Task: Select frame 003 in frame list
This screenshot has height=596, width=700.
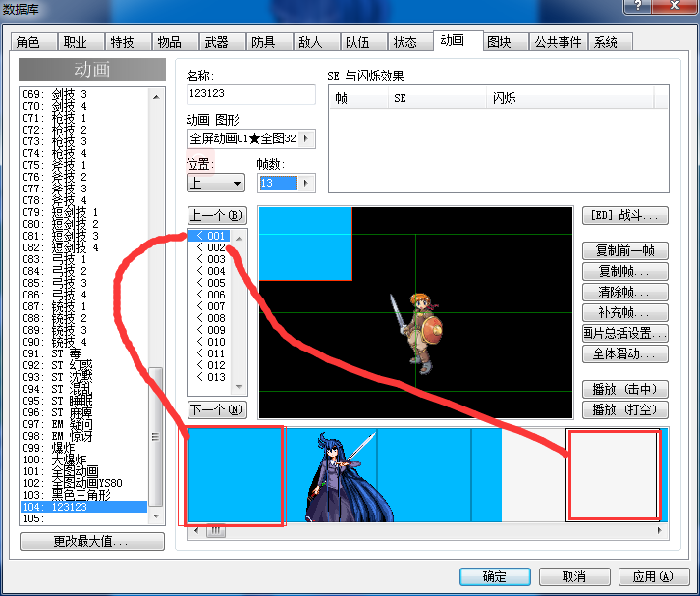Action: click(x=209, y=259)
